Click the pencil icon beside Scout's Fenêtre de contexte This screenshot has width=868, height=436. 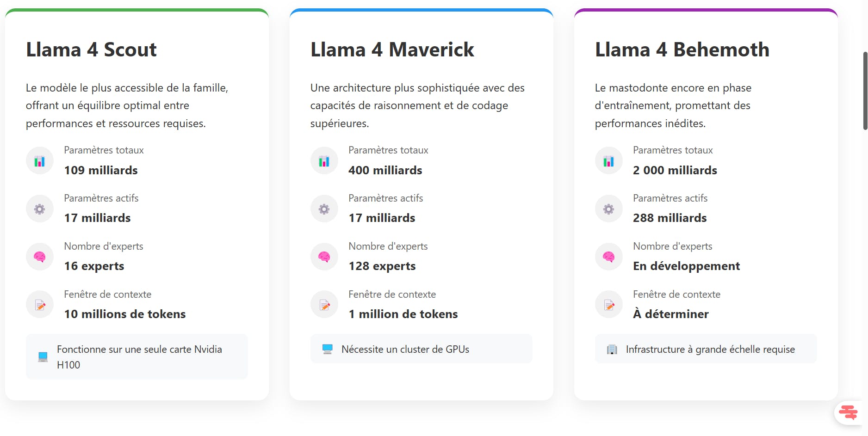click(x=39, y=304)
